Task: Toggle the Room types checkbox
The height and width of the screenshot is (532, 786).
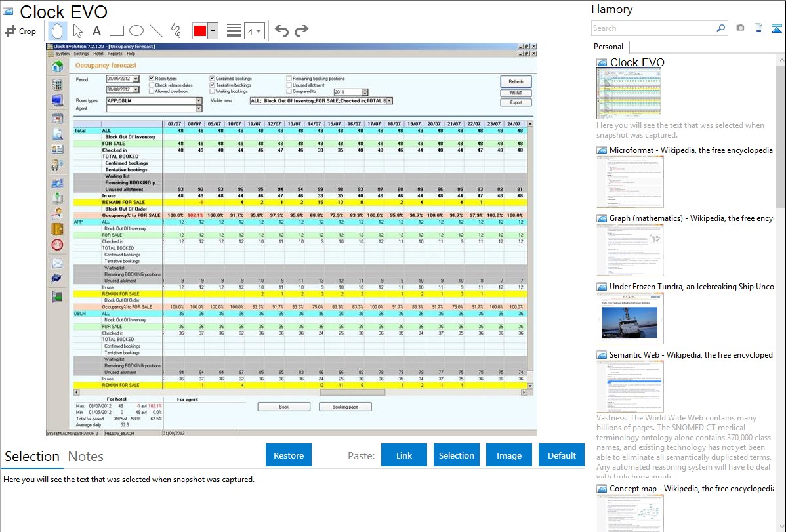Action: tap(152, 78)
